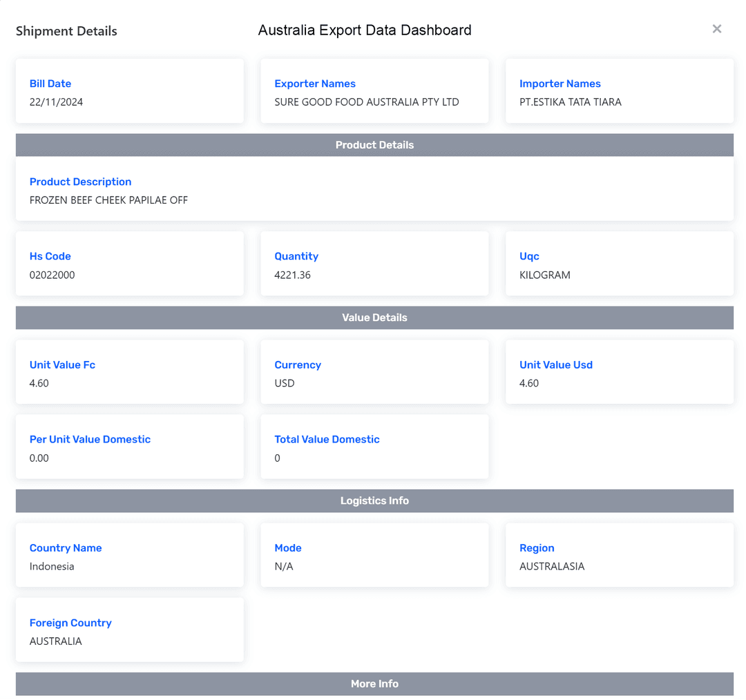
Task: Select the Bill Date label
Action: pos(50,84)
